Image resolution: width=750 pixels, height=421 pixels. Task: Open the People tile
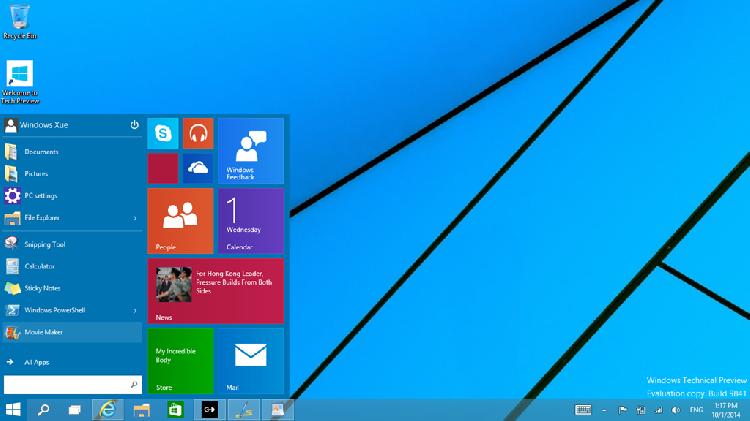click(180, 220)
